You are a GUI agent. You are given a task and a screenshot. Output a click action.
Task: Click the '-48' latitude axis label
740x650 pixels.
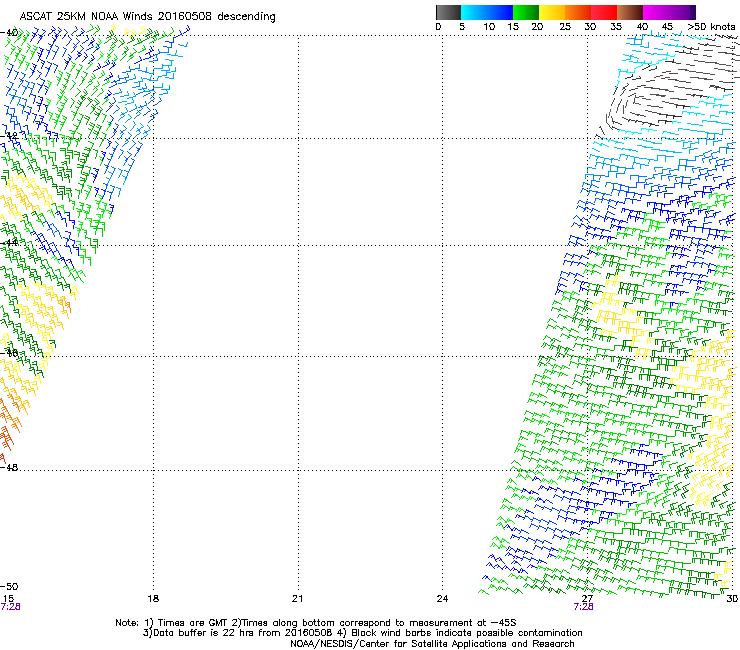[x=9, y=467]
